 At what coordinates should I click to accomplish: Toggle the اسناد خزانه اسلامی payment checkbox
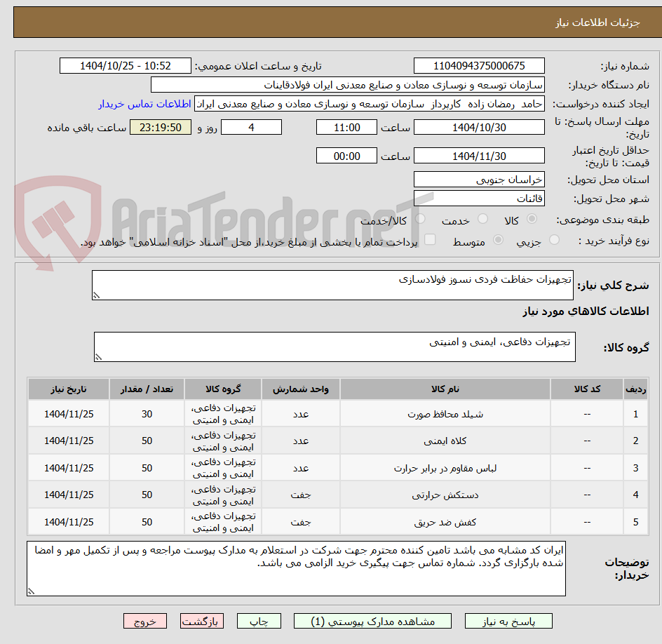coord(430,239)
